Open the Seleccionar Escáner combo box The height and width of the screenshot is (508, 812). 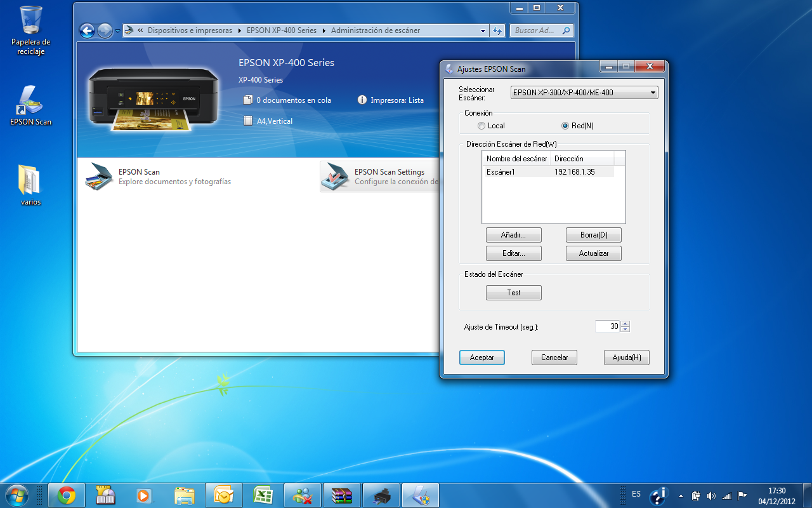[x=584, y=93]
